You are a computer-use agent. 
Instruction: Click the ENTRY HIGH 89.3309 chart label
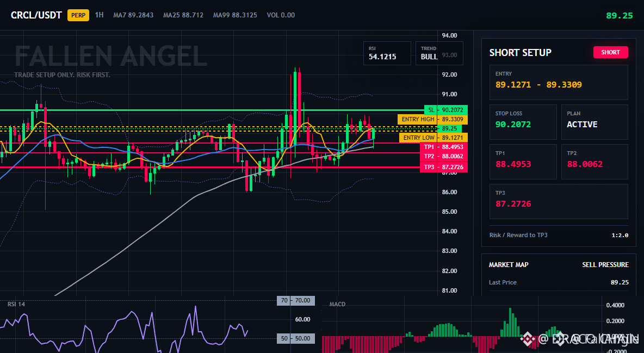(x=432, y=119)
